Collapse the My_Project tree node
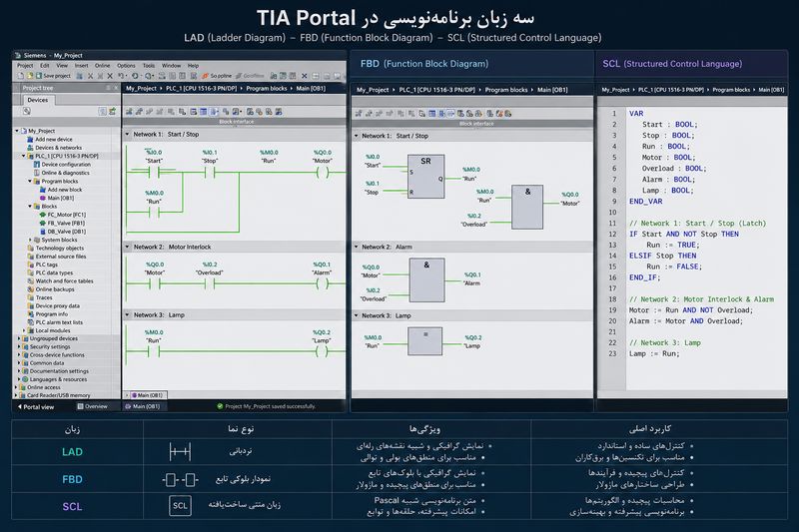This screenshot has height=532, width=799. tap(17, 131)
